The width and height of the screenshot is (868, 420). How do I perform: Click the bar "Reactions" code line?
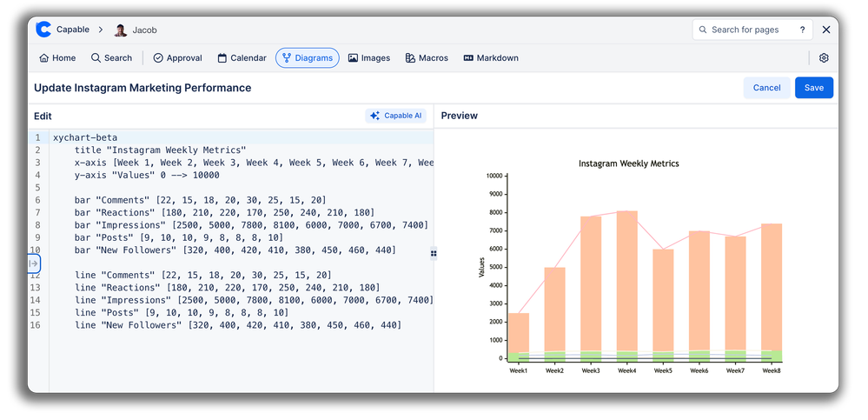pos(225,213)
